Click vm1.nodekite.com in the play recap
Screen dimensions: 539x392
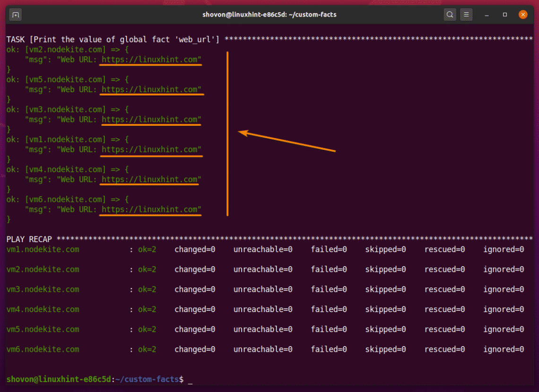pos(43,249)
